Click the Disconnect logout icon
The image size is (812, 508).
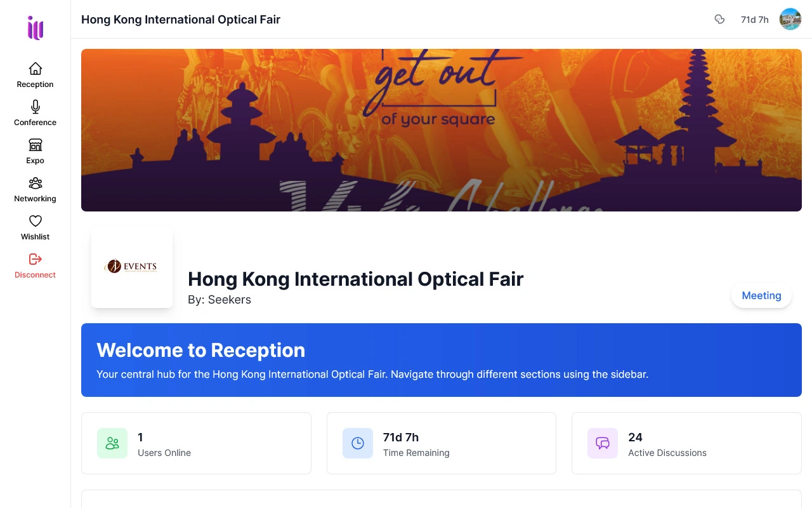point(35,259)
